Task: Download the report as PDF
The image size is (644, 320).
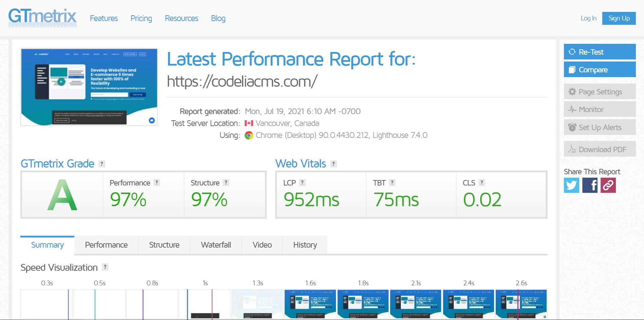Action: coord(599,149)
